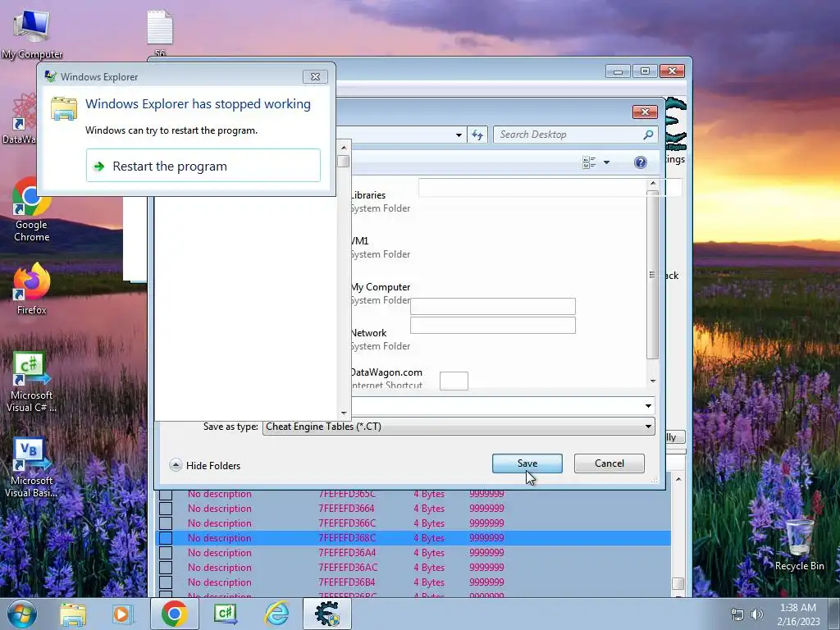This screenshot has width=840, height=630.
Task: Open Firefox desktop shortcut
Action: pyautogui.click(x=31, y=290)
